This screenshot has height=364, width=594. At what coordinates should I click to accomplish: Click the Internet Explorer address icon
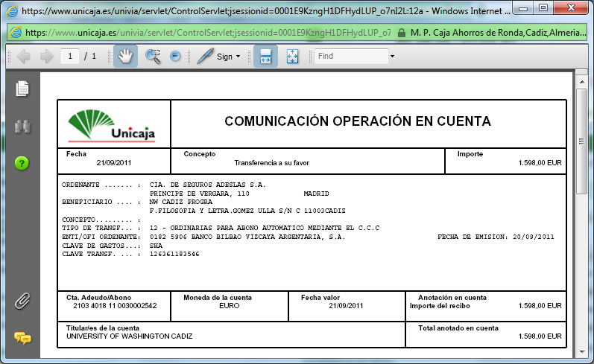[x=16, y=33]
